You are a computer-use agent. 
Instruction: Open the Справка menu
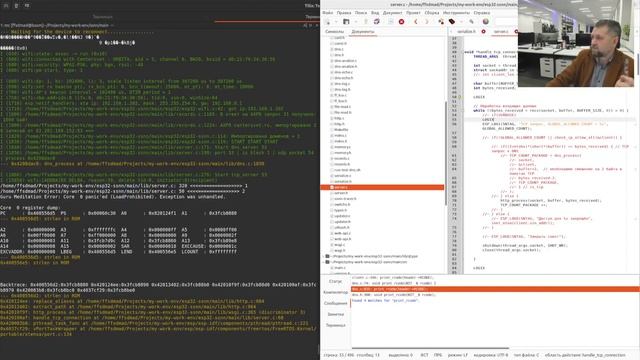click(482, 13)
